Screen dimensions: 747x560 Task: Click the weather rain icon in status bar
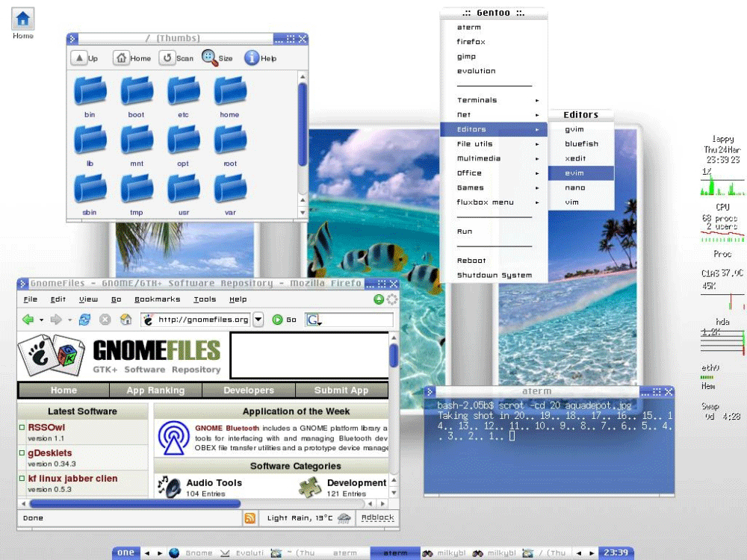click(x=344, y=519)
